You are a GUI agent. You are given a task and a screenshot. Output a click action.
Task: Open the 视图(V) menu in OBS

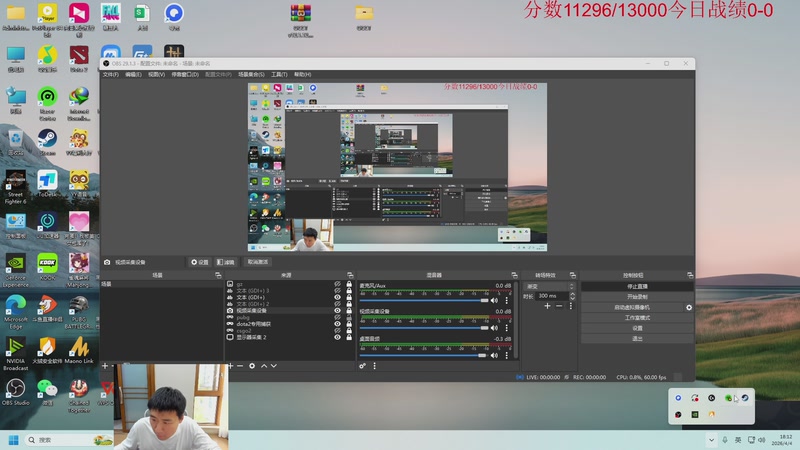click(x=156, y=74)
